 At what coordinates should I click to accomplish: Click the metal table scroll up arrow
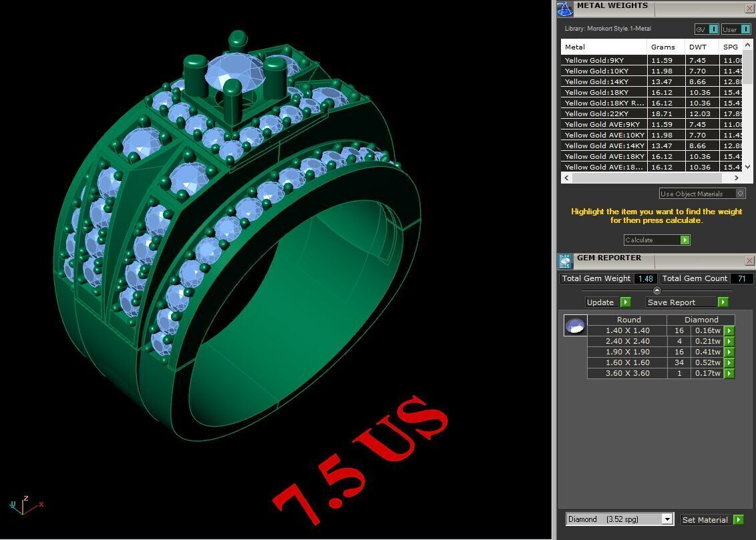747,45
